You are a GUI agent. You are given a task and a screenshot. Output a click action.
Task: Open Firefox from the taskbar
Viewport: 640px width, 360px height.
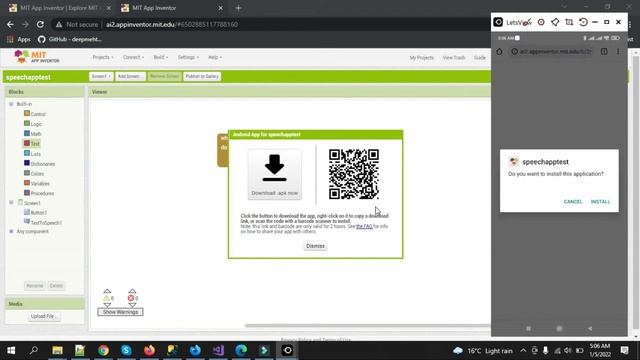point(149,350)
